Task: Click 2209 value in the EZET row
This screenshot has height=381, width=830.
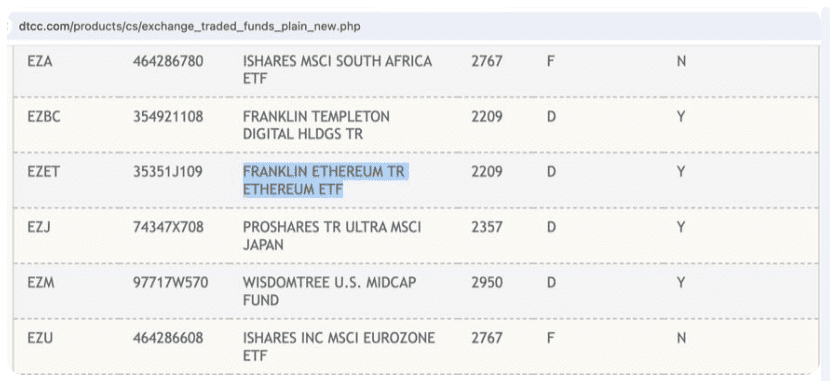Action: [486, 172]
